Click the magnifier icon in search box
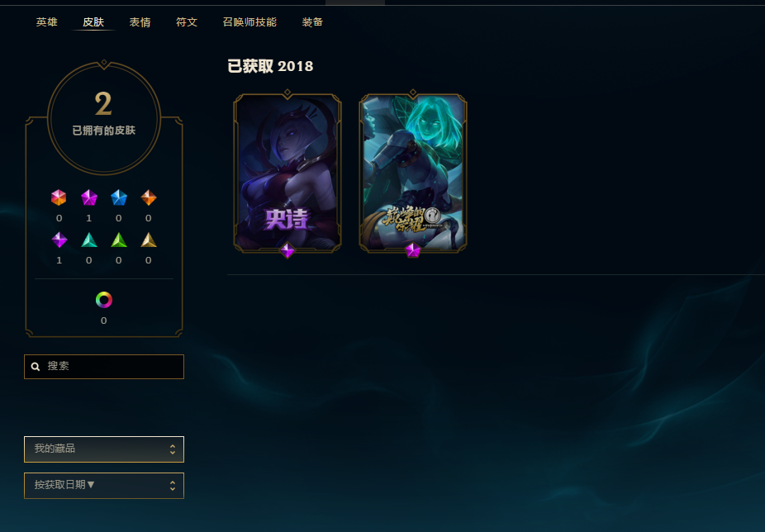Viewport: 765px width, 532px height. (36, 367)
